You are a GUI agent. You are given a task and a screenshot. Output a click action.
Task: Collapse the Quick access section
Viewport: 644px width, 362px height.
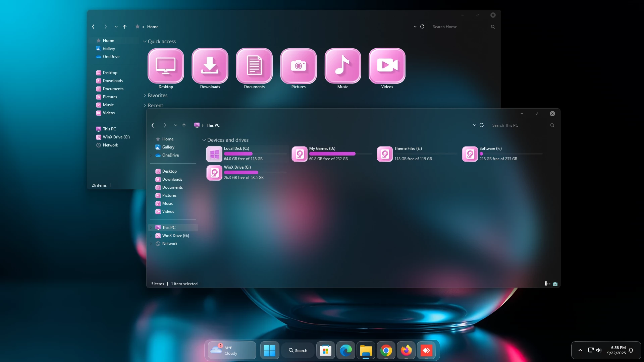[145, 42]
